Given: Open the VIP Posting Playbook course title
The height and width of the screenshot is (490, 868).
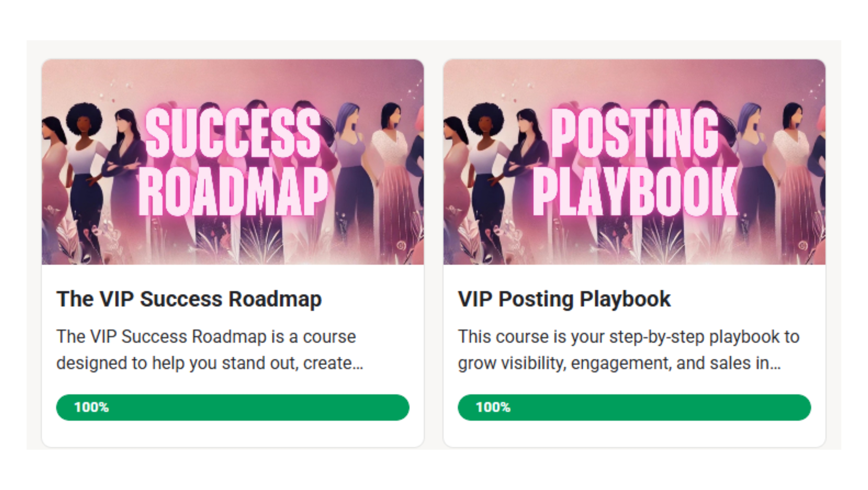Looking at the screenshot, I should tap(564, 299).
